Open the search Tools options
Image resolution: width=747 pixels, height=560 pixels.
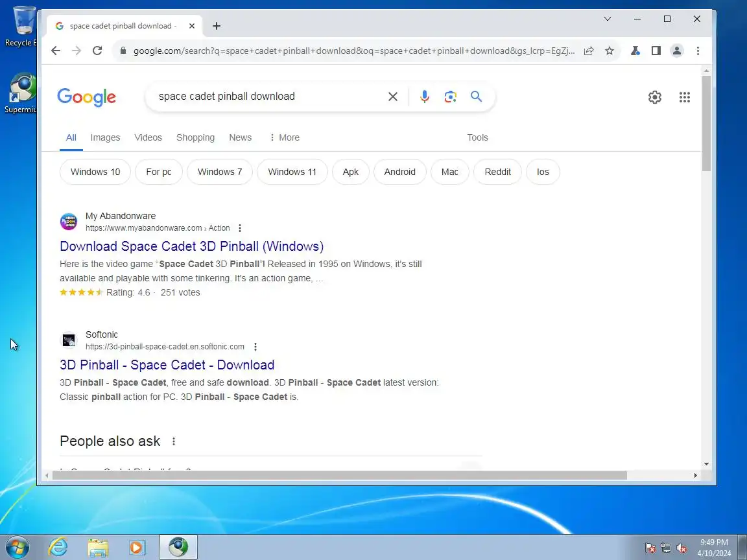[x=477, y=137]
